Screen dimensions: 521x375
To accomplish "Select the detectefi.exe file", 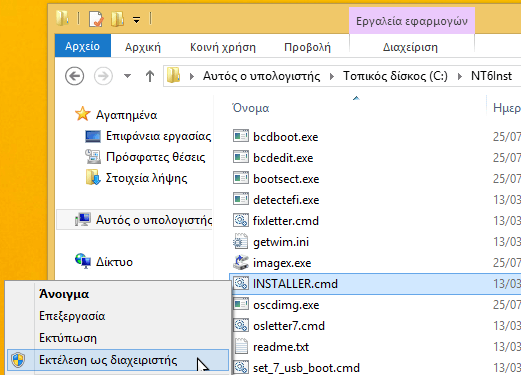I will click(x=286, y=200).
